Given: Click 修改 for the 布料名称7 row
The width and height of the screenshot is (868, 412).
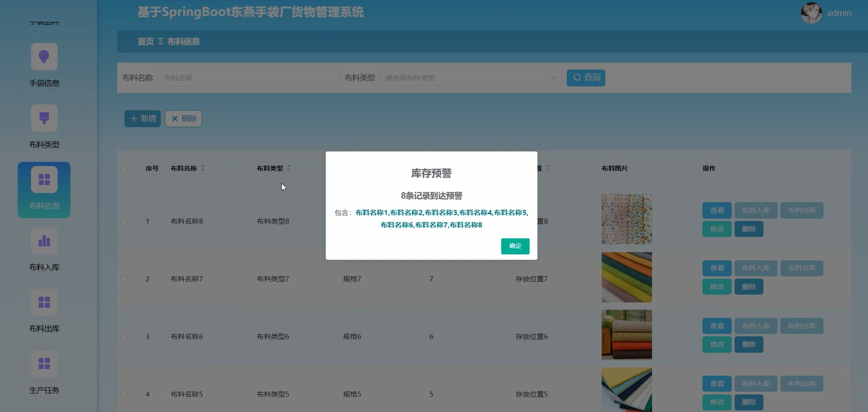Looking at the screenshot, I should click(717, 287).
